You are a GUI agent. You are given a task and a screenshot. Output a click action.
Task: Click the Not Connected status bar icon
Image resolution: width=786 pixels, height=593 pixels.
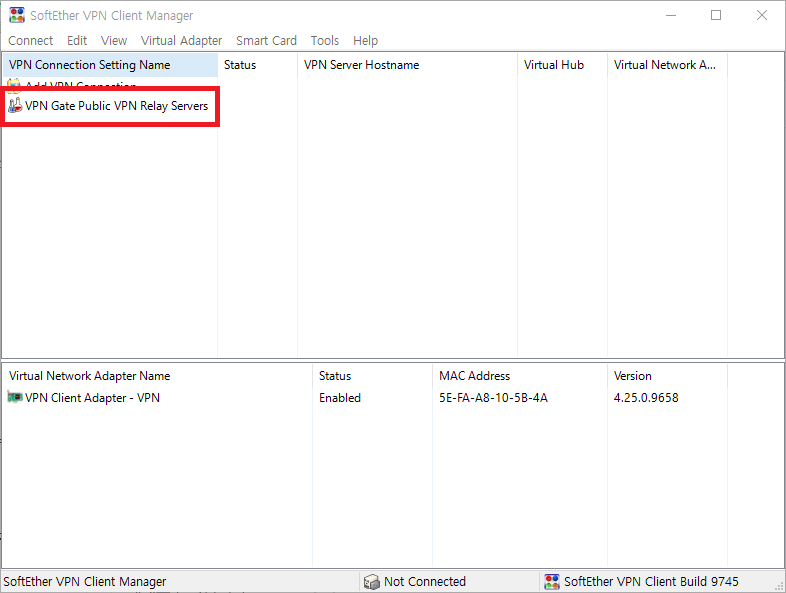coord(371,581)
